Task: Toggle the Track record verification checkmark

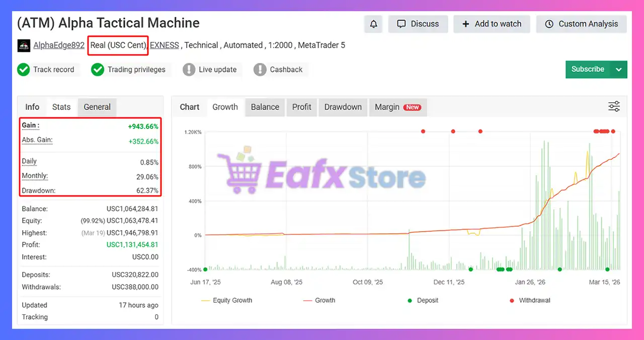Action: 24,70
